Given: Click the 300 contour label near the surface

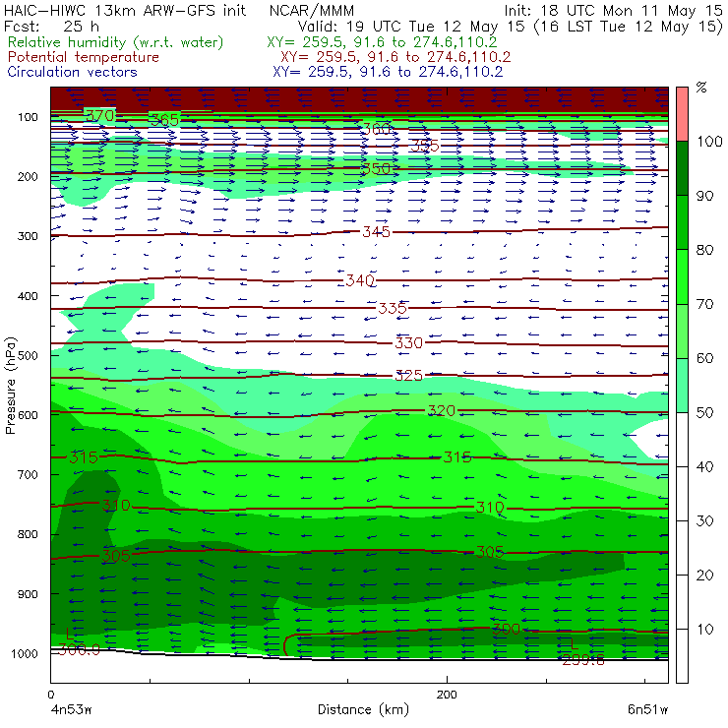Looking at the screenshot, I should click(x=506, y=630).
